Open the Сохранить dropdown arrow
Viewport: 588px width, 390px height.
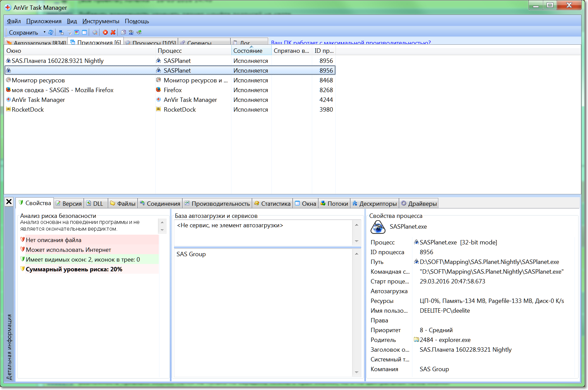(44, 32)
